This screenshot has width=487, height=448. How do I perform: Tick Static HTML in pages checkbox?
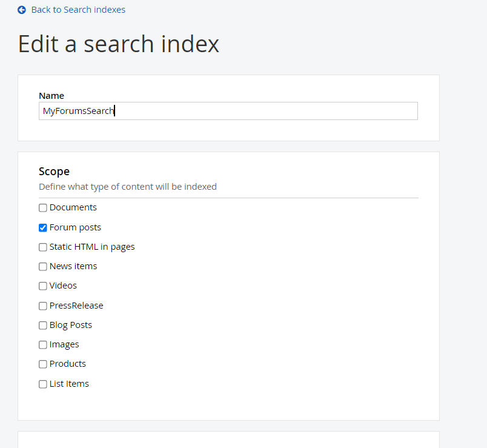pyautogui.click(x=43, y=247)
